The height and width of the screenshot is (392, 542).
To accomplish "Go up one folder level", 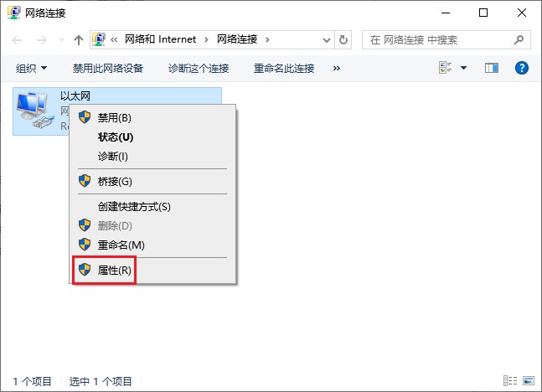I will tap(79, 40).
